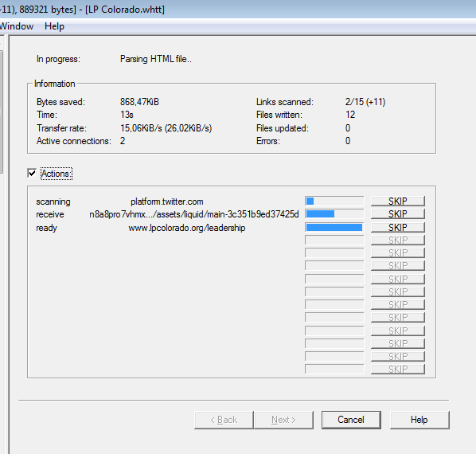The height and width of the screenshot is (454, 476).
Task: Click the platform.twitter.com progress bar
Action: (x=334, y=201)
